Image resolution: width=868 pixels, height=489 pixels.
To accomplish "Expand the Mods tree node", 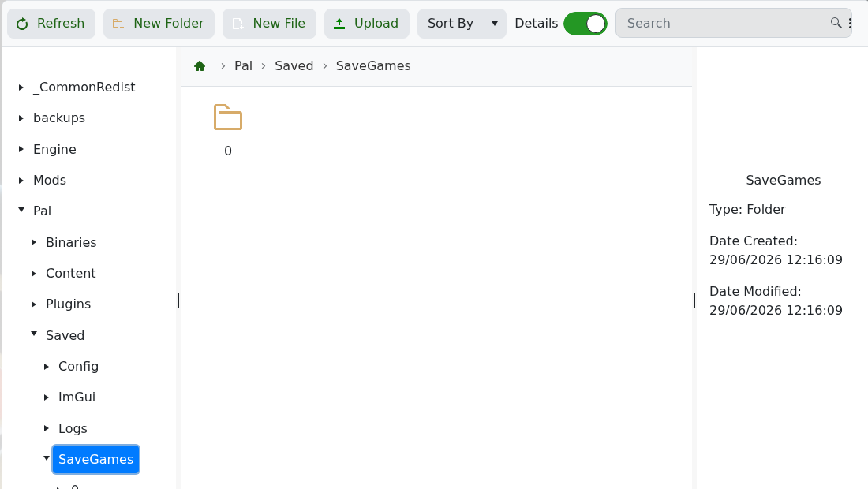I will pos(21,181).
